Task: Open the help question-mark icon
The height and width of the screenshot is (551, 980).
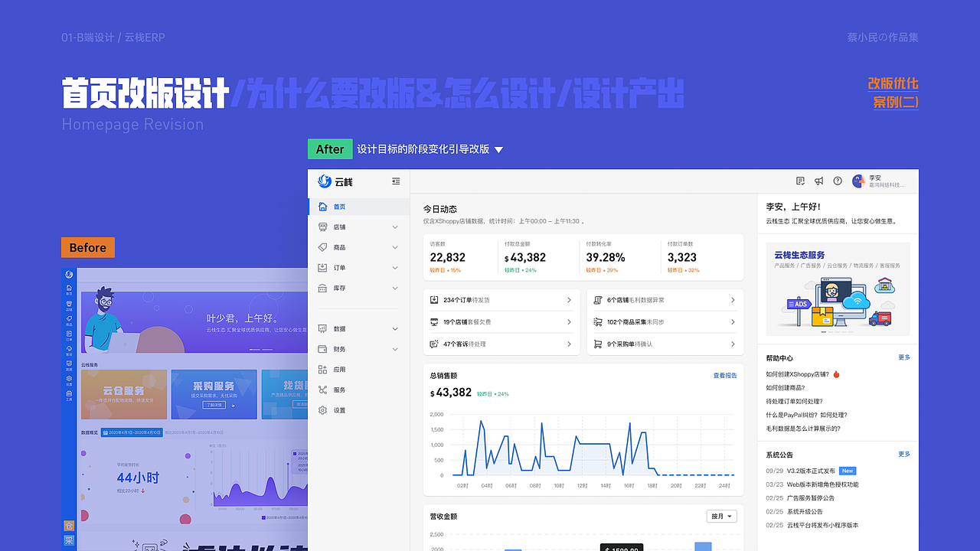Action: point(838,181)
